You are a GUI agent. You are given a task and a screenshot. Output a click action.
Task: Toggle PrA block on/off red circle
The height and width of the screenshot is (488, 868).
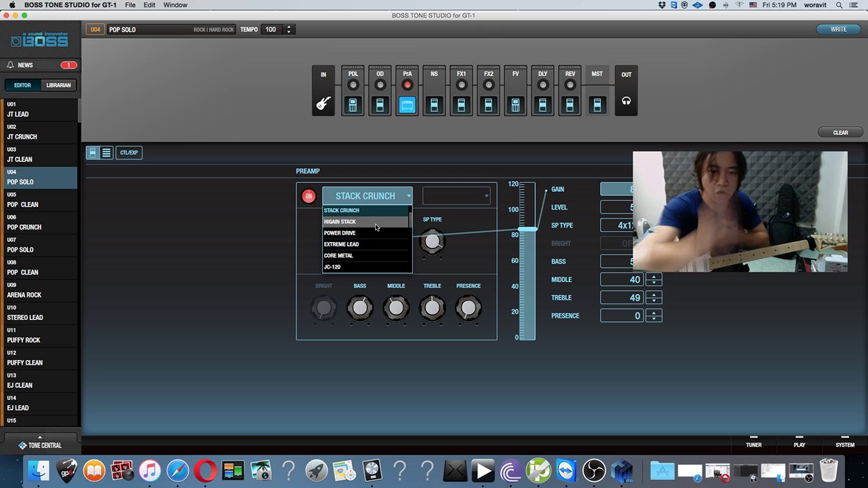point(407,85)
